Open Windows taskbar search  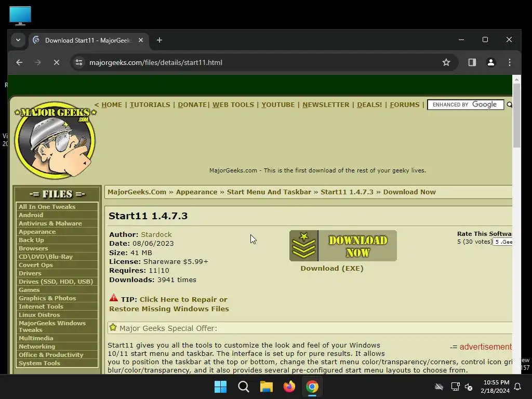click(244, 387)
